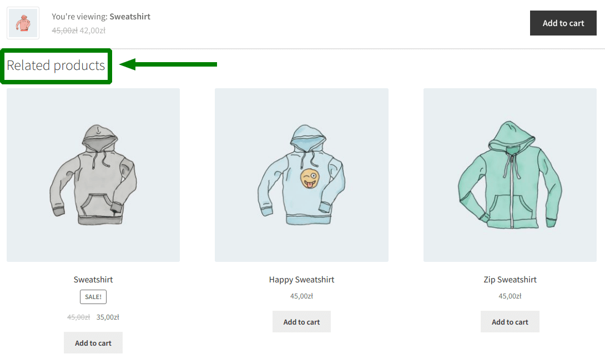The image size is (605, 364).
Task: Add the Happy Sweatshirt to cart
Action: (301, 322)
